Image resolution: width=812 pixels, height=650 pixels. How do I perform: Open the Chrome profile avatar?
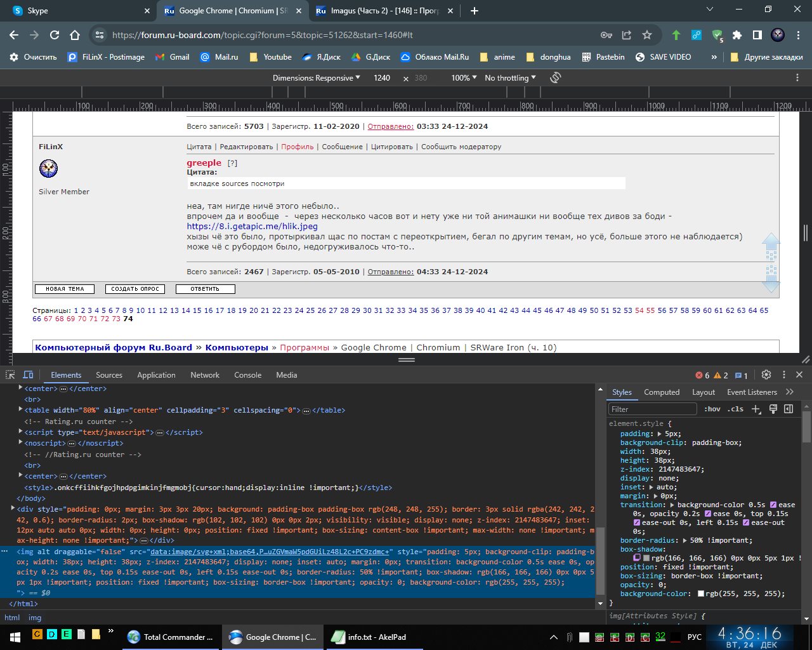click(x=778, y=35)
